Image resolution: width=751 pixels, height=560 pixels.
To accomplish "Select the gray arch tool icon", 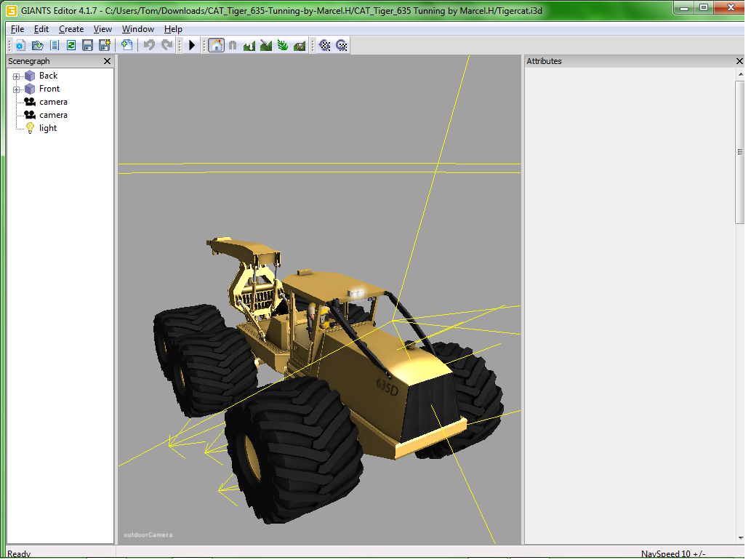I will coord(233,46).
